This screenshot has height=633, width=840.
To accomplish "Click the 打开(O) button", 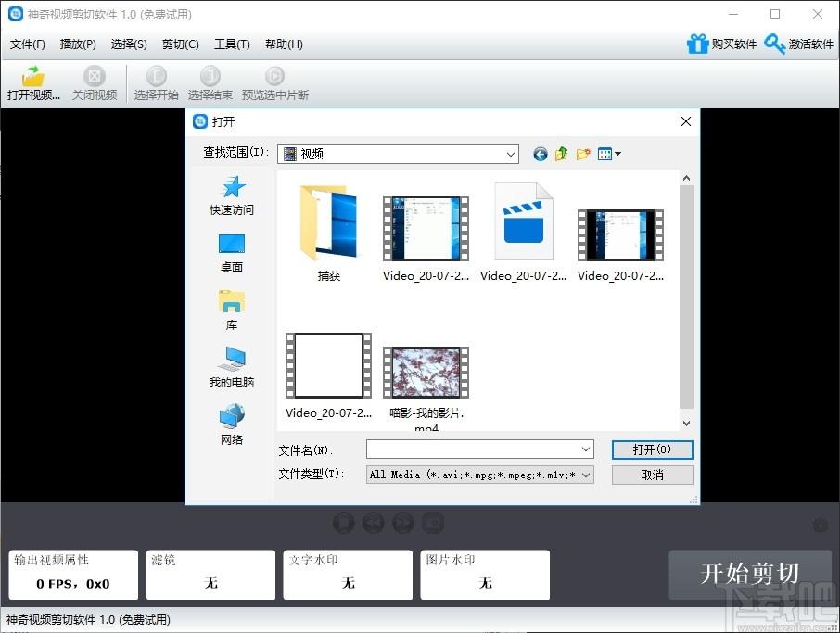I will (x=652, y=449).
